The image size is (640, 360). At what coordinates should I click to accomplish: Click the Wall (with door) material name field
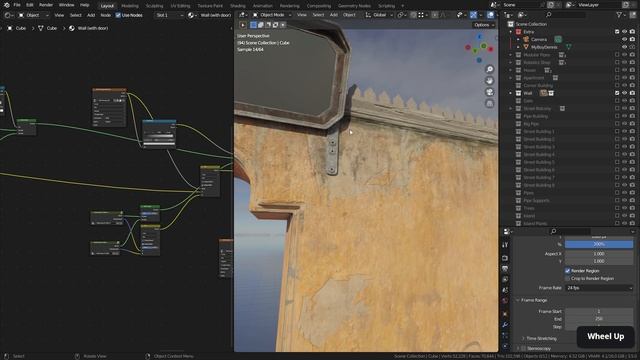(216, 15)
